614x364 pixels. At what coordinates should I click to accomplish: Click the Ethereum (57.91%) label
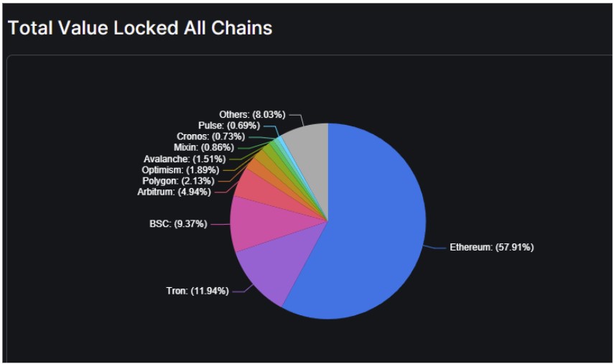pyautogui.click(x=491, y=248)
